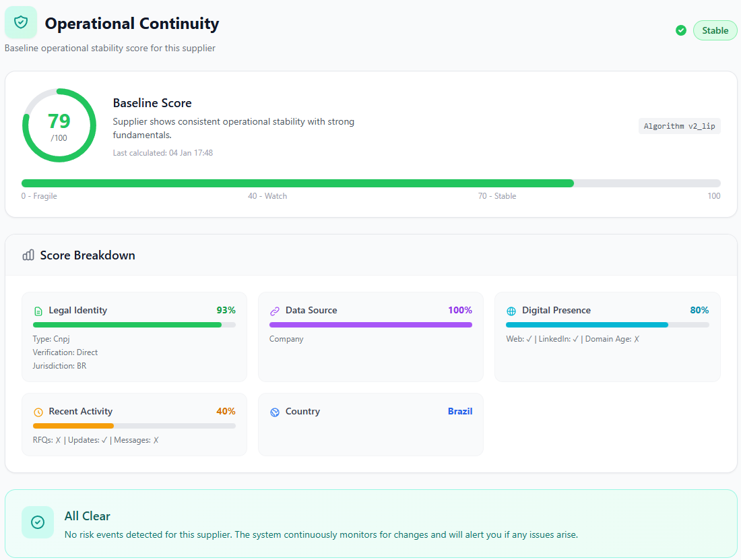Expand the Data Source card details
The height and width of the screenshot is (560, 741).
[x=370, y=337]
